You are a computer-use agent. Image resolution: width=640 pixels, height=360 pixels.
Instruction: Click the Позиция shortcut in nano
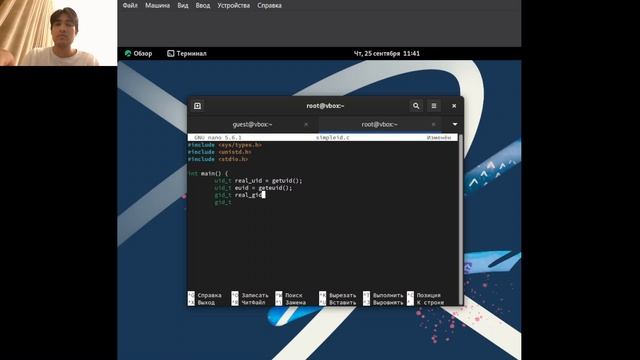424,295
